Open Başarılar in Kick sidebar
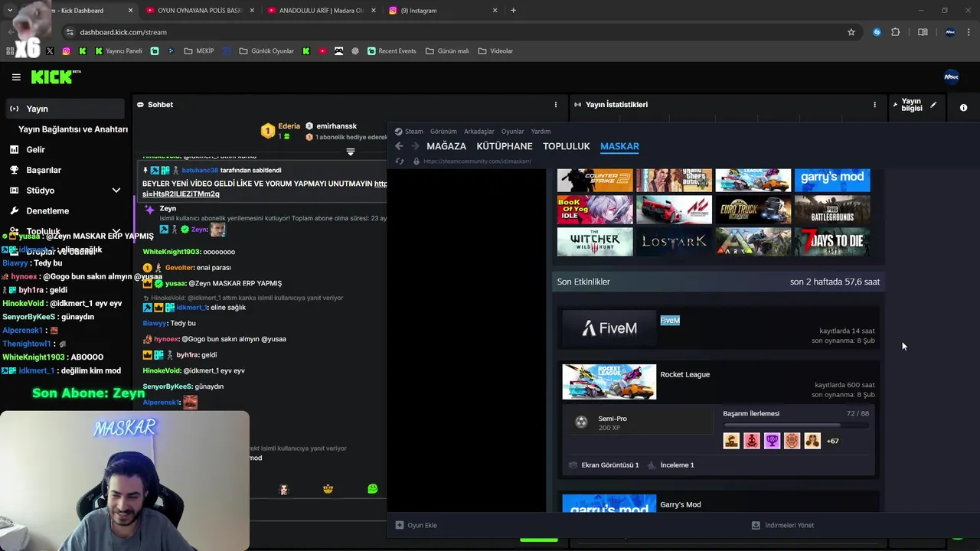 click(x=44, y=170)
